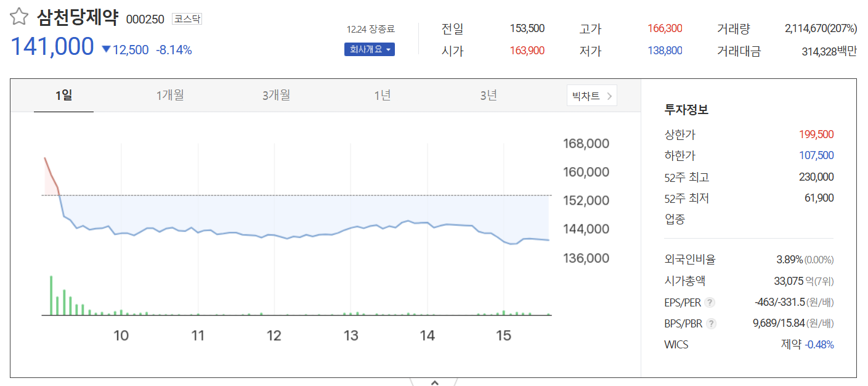Collapse the chart panel with bottom chevron
The image size is (868, 386).
(434, 383)
